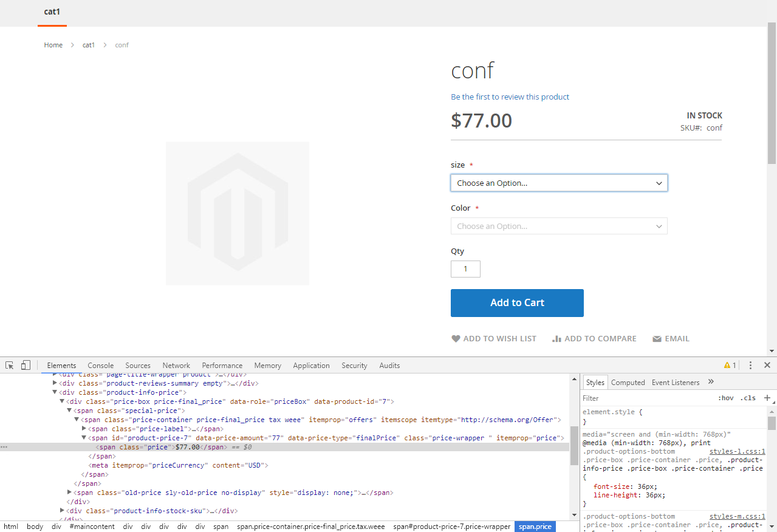Click the product placeholder image
The width and height of the screenshot is (777, 532).
238,213
